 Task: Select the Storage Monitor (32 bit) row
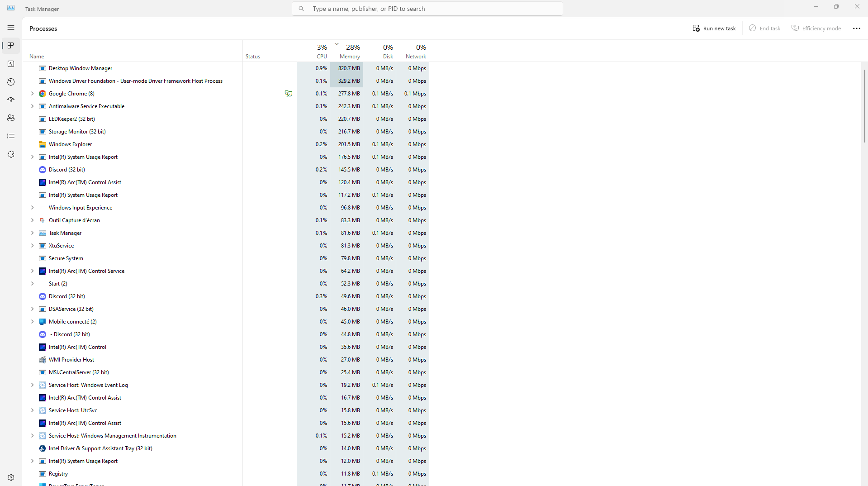tap(226, 132)
